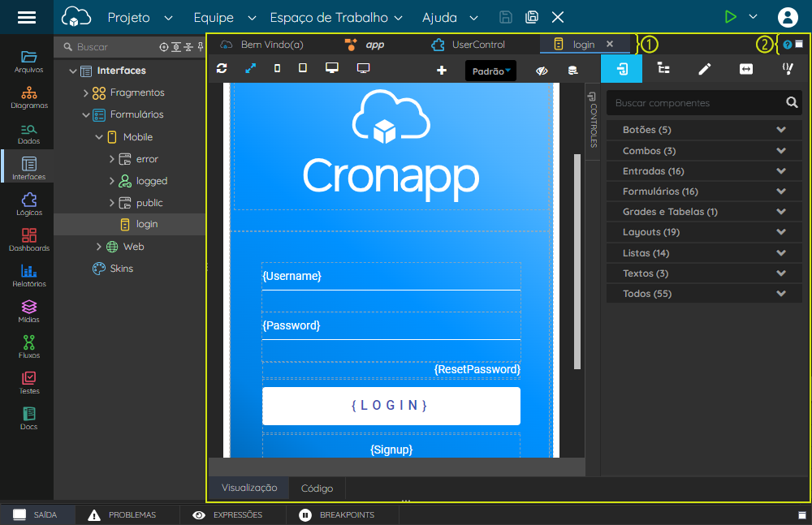
Task: Refresh the editor preview
Action: pyautogui.click(x=222, y=68)
